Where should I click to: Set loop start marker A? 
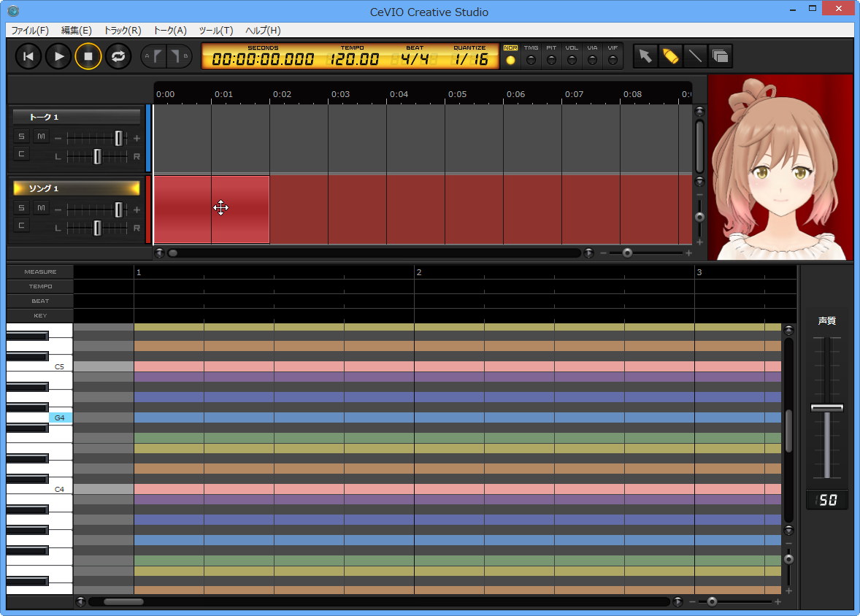tap(154, 56)
